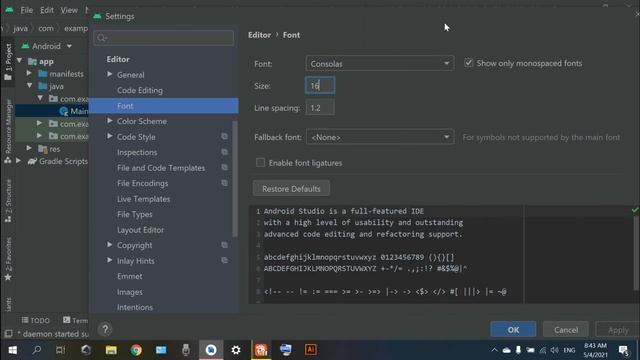Open Adobe Illustrator from taskbar

[x=310, y=350]
